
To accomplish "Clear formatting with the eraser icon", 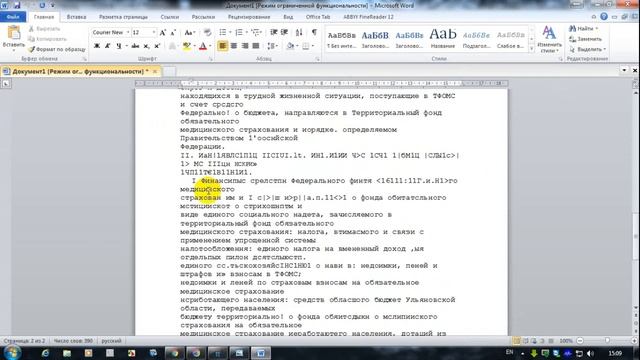I will click(207, 33).
